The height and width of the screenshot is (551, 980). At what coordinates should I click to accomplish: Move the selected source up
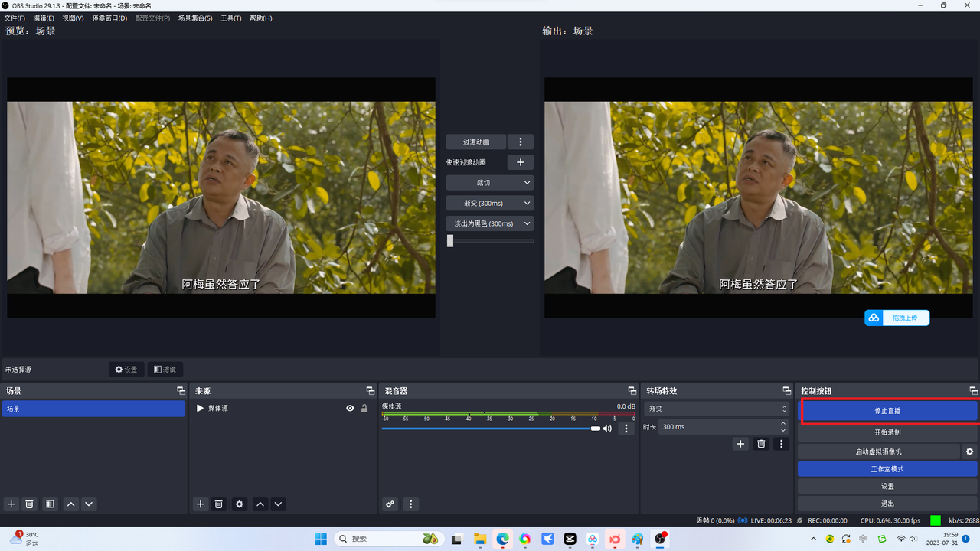(x=260, y=504)
